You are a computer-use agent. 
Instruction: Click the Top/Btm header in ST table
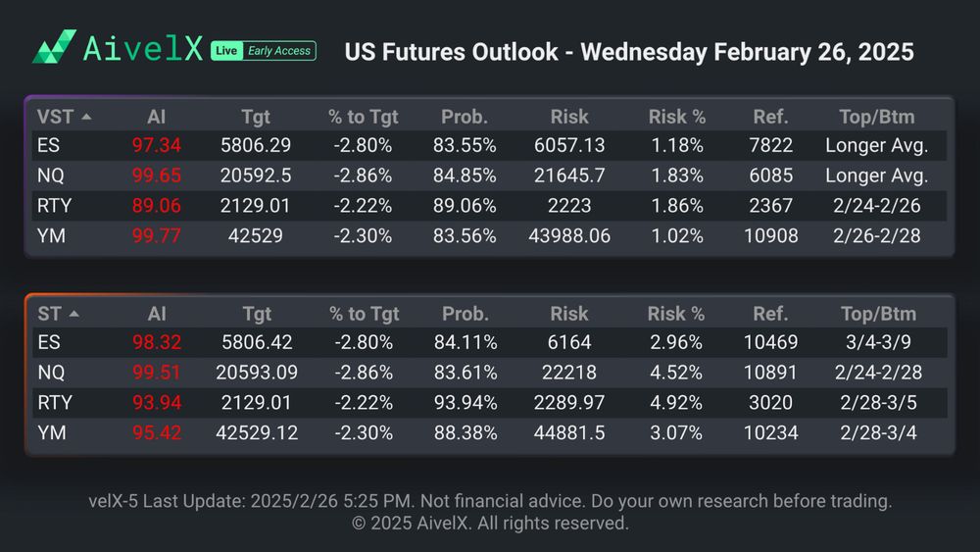coord(877,314)
